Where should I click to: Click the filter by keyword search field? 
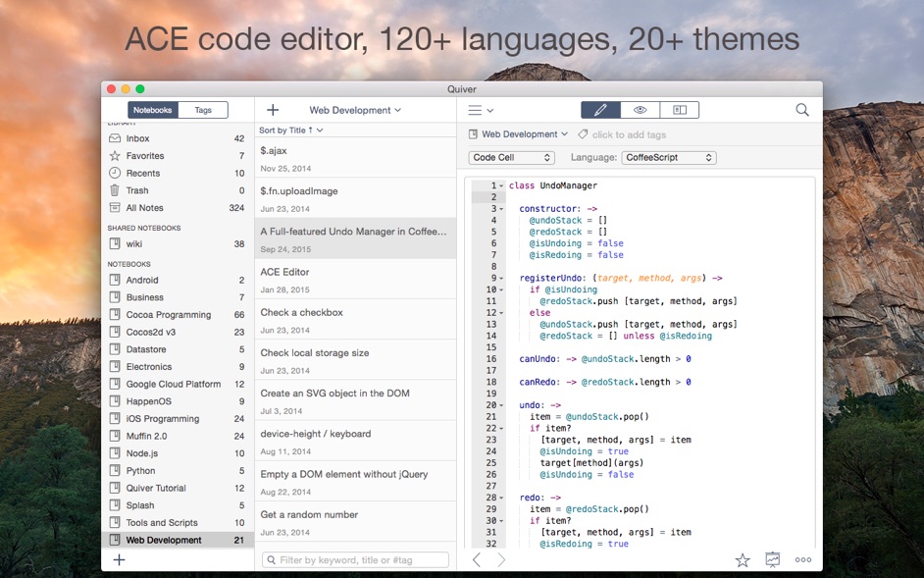tap(355, 559)
